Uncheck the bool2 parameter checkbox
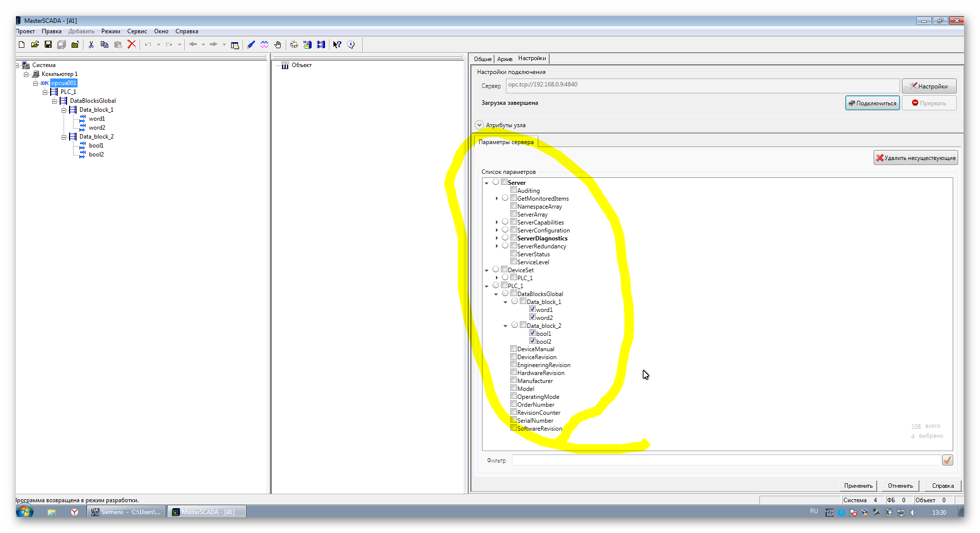The height and width of the screenshot is (533, 980). tap(532, 341)
